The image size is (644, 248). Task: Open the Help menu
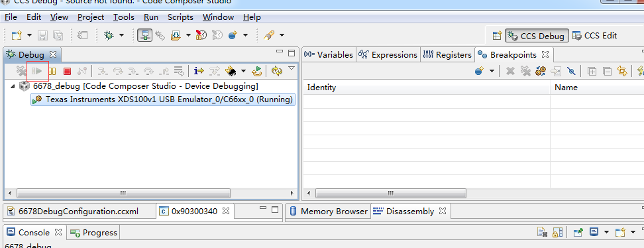coord(252,17)
